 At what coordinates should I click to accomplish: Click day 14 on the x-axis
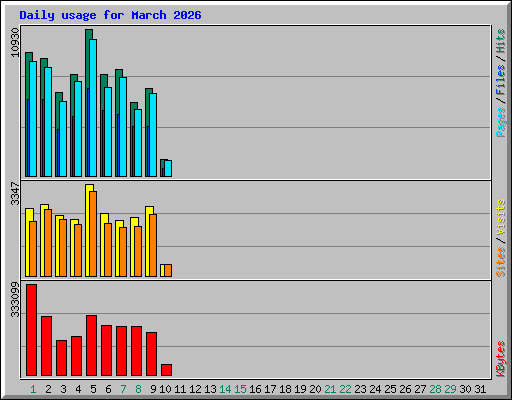225,389
